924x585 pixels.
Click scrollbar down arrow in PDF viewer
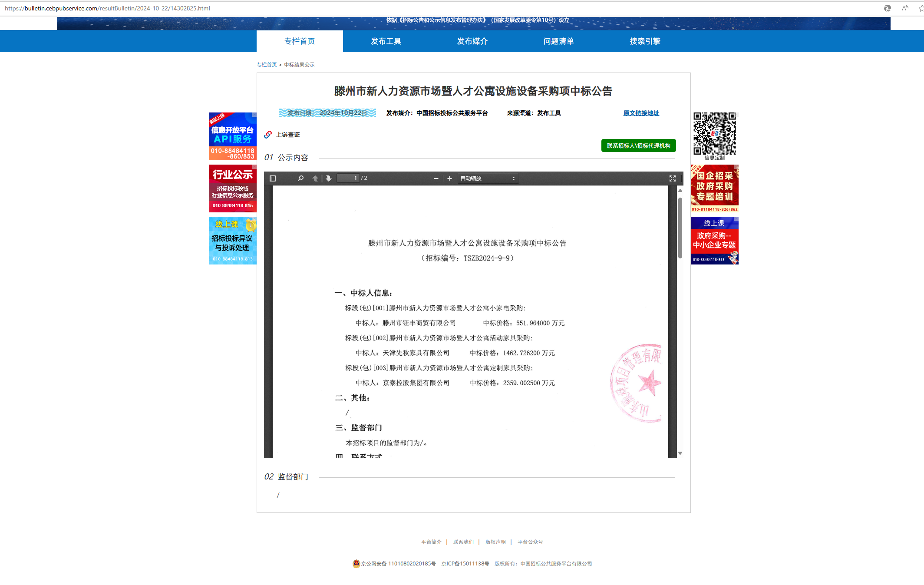pyautogui.click(x=680, y=453)
